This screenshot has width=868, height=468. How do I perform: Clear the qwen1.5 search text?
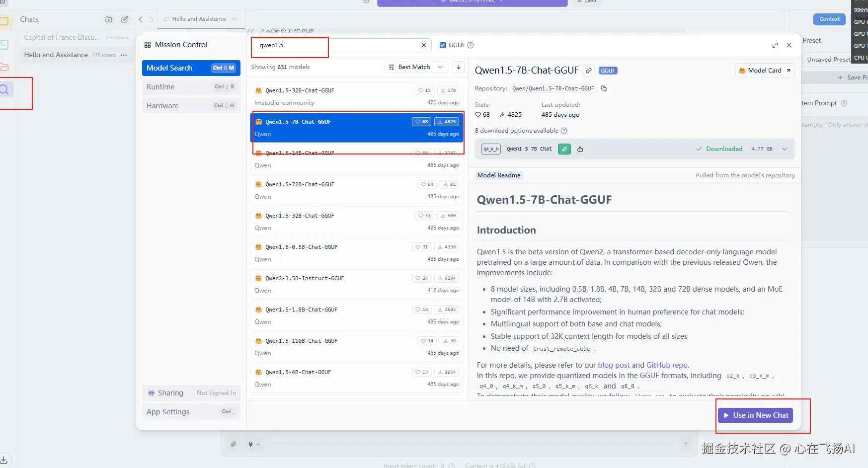click(424, 45)
